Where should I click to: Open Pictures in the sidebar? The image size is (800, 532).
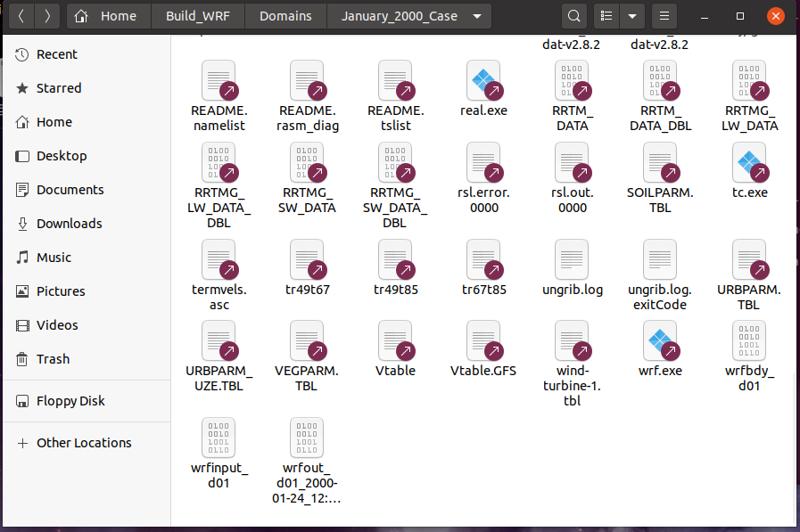click(x=87, y=291)
